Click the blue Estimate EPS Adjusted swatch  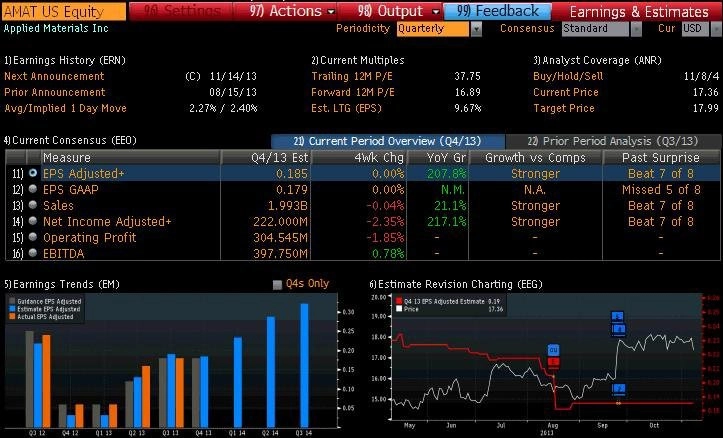tap(12, 309)
